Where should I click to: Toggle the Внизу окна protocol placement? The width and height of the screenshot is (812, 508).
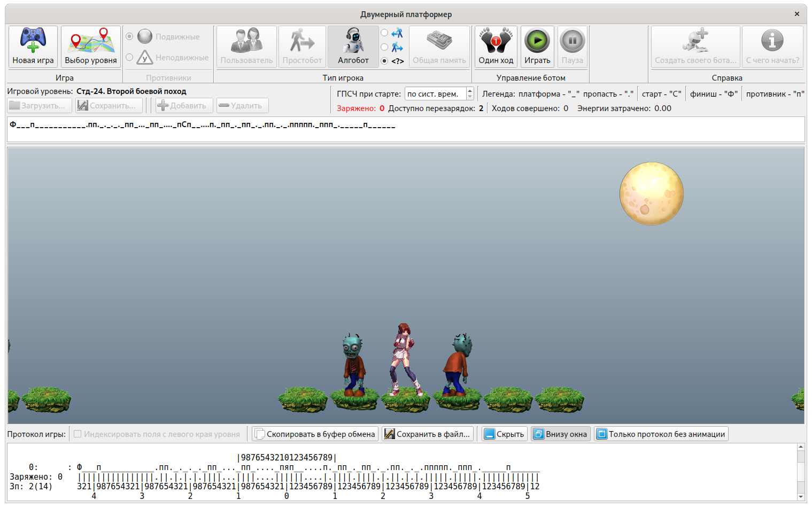point(561,434)
